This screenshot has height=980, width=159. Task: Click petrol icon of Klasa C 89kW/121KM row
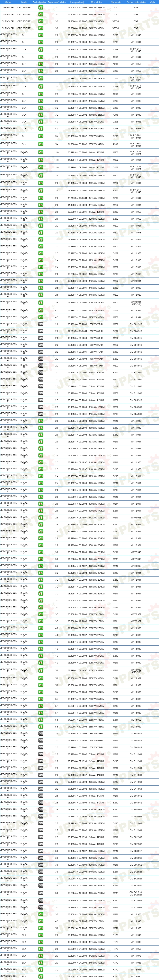(41, 160)
